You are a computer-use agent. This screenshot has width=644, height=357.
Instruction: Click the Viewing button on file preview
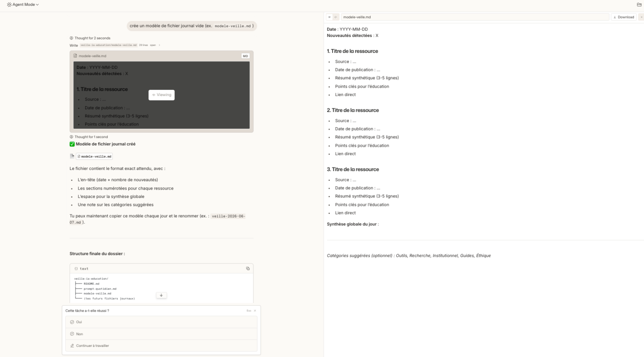[x=161, y=95]
